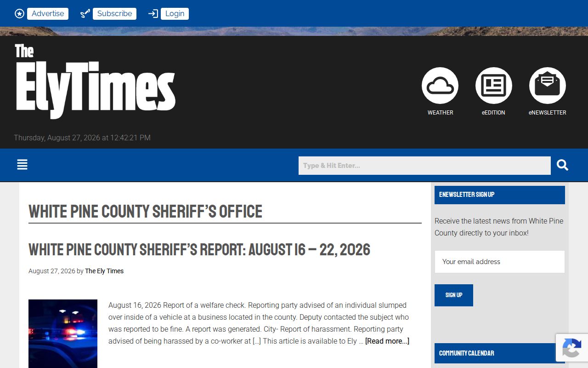This screenshot has width=588, height=368.
Task: Open the Subscribe page
Action: (x=114, y=14)
